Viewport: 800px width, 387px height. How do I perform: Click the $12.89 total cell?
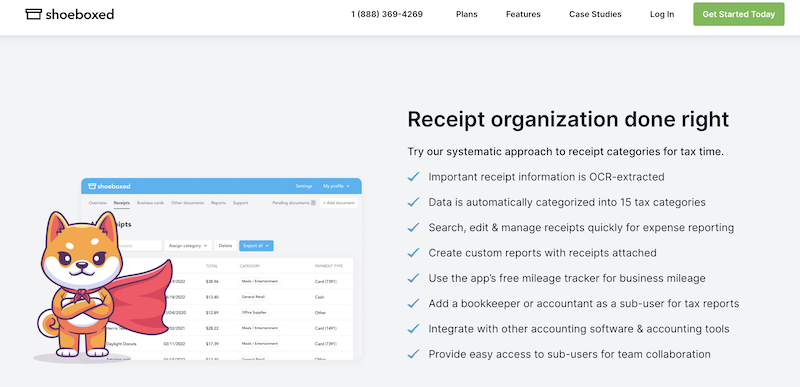(x=212, y=313)
